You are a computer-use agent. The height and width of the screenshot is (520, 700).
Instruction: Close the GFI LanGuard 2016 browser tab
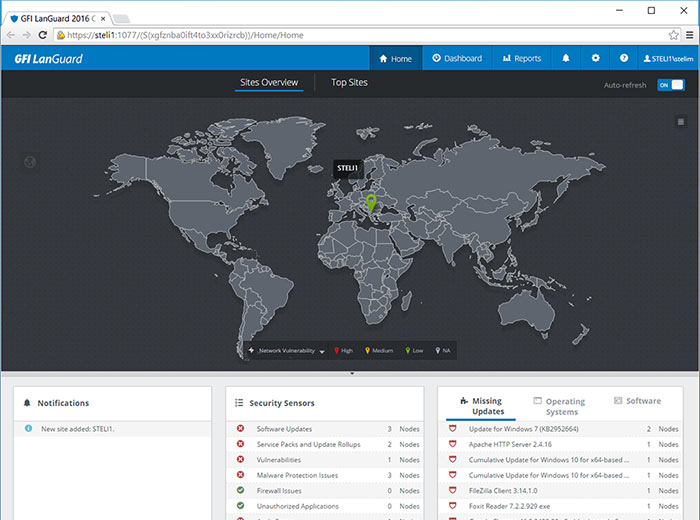pos(103,19)
